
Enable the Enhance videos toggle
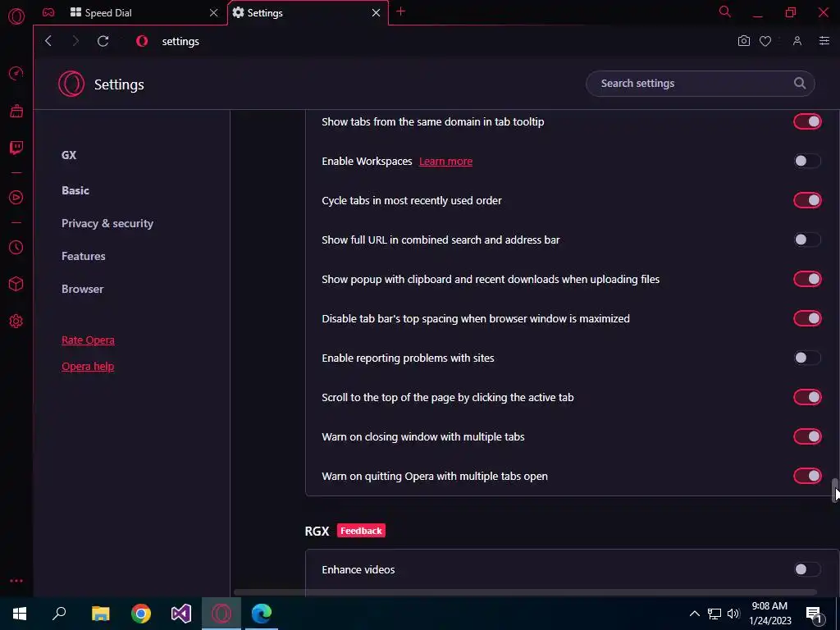[x=807, y=569]
